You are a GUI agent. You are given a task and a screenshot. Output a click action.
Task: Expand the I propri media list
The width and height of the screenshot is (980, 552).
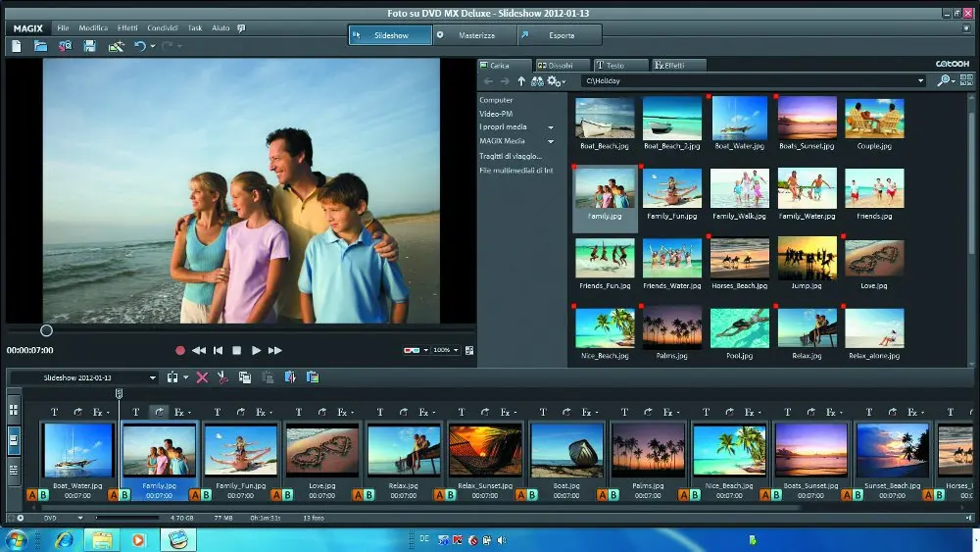551,126
